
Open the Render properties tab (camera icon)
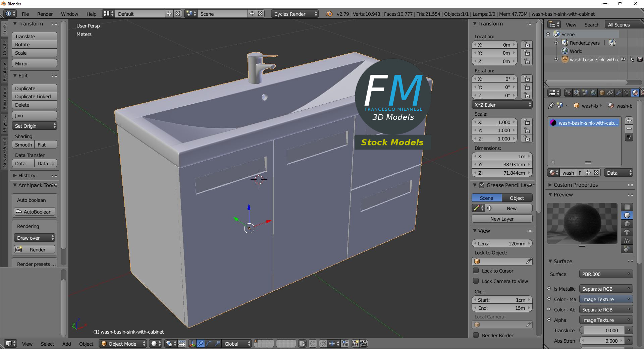[568, 93]
